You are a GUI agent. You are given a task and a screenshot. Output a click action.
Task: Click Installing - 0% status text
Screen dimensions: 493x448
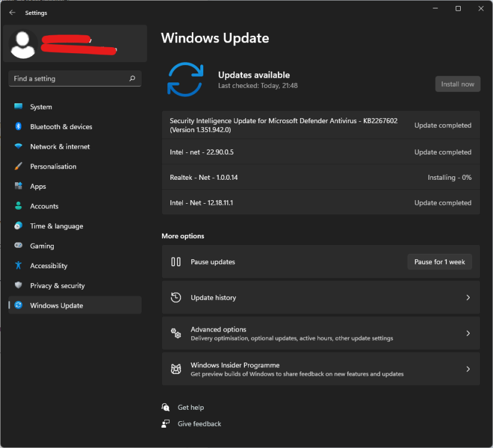tap(449, 177)
